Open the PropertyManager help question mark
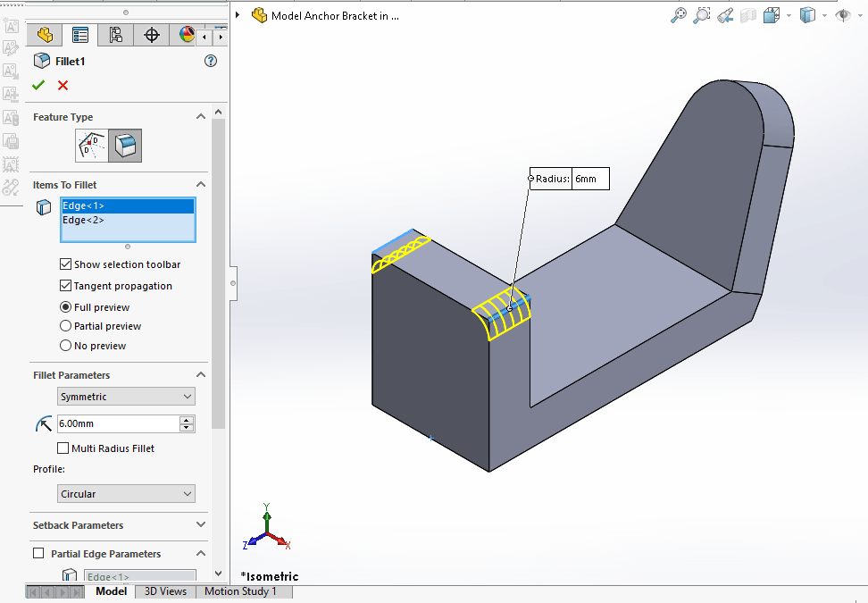 pos(211,61)
